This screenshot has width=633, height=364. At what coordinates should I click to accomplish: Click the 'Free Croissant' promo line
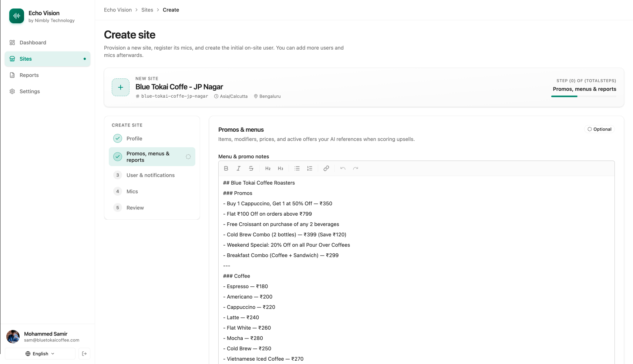[x=281, y=224]
